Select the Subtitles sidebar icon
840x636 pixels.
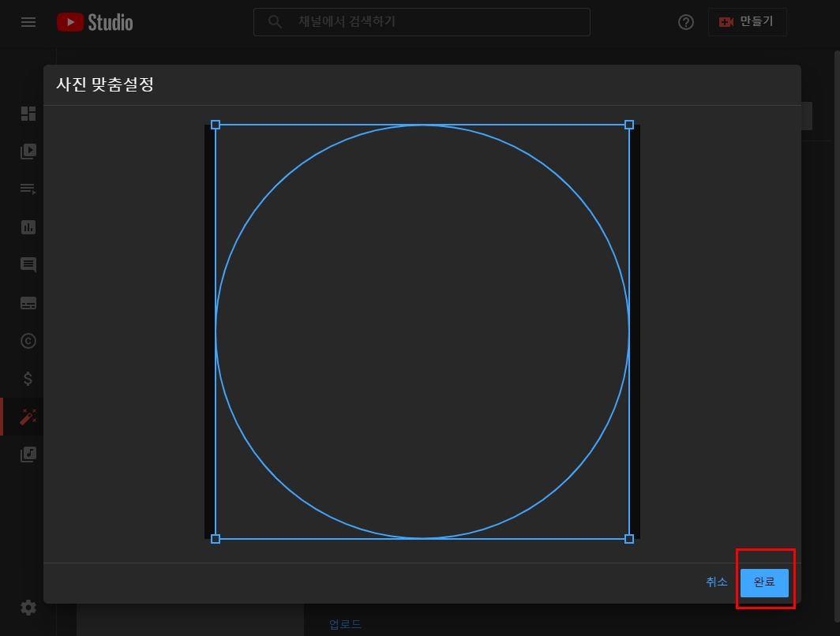tap(28, 302)
